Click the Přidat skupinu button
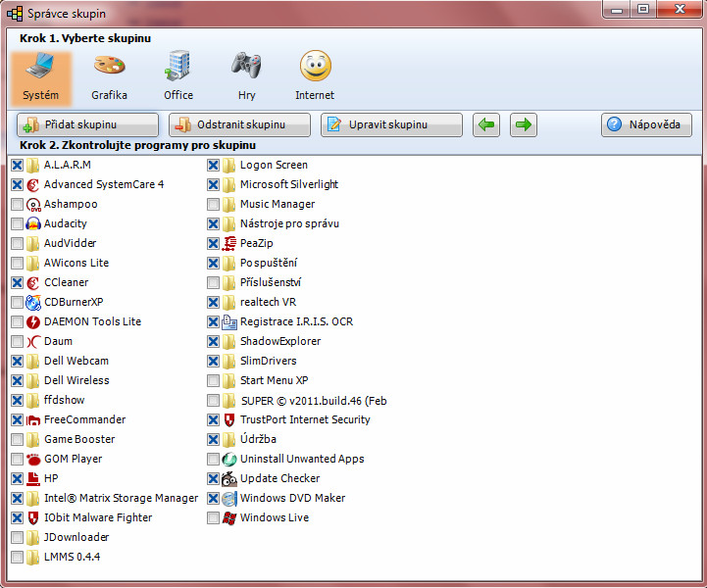The height and width of the screenshot is (588, 707). click(x=88, y=124)
